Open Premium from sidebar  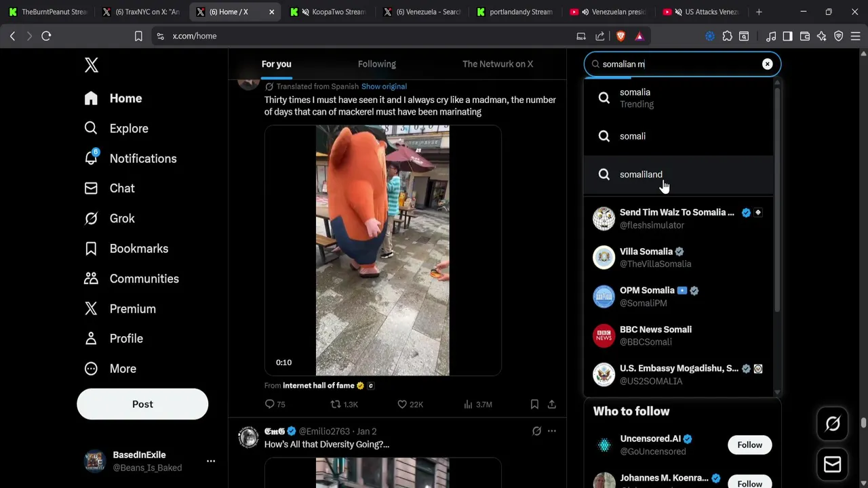click(x=120, y=308)
